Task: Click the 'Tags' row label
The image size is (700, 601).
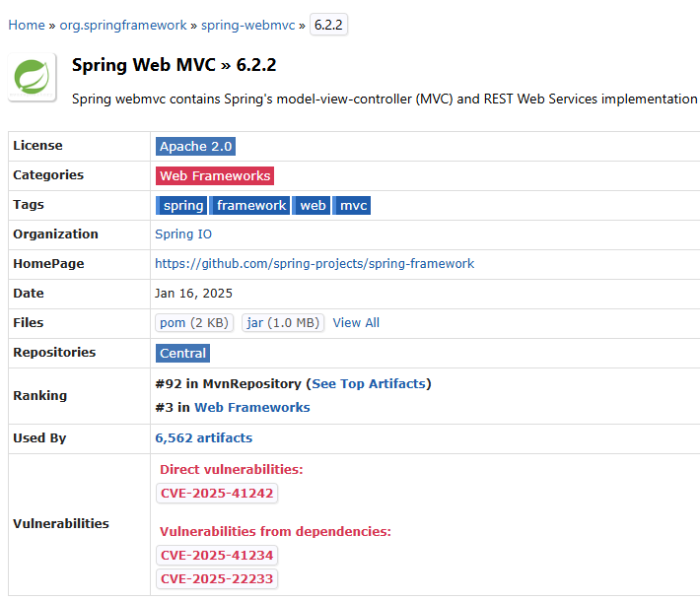Action: [x=29, y=204]
